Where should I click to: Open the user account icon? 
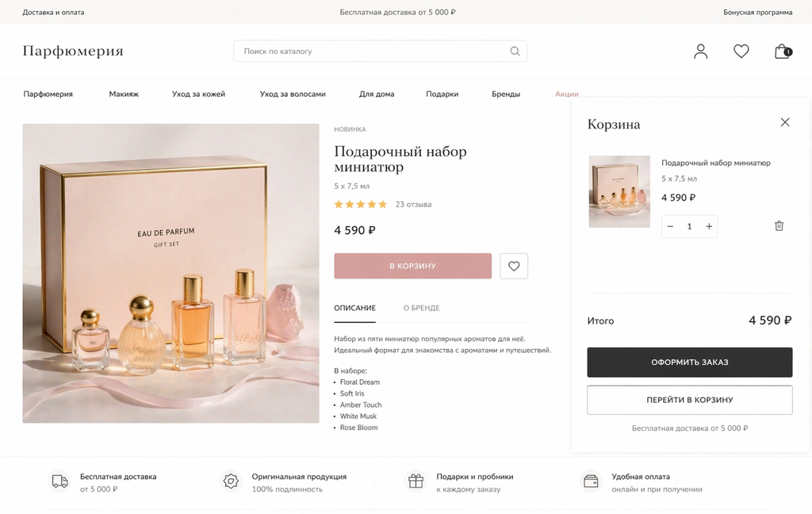click(x=700, y=52)
